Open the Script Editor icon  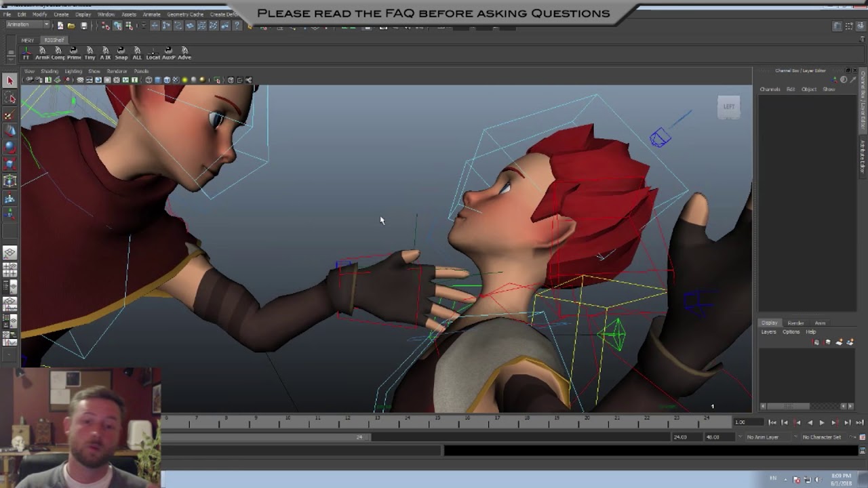pyautogui.click(x=863, y=450)
